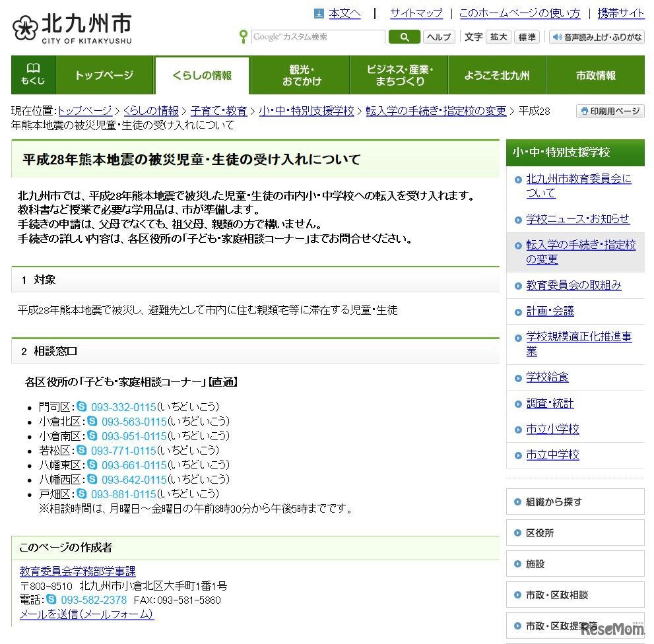
Task: Click breadcrumb link トップページ
Action: (85, 111)
